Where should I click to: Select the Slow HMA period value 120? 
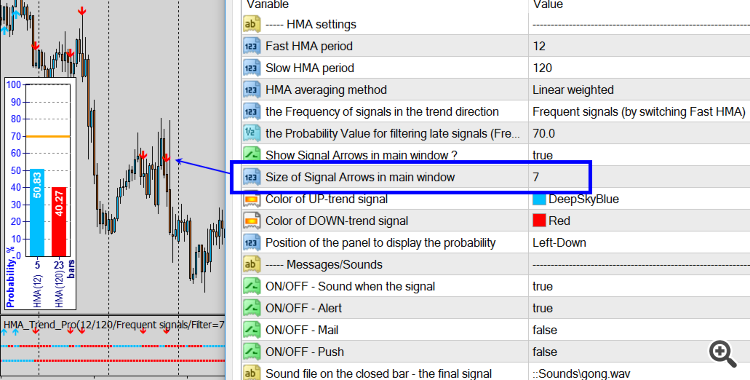(x=542, y=68)
